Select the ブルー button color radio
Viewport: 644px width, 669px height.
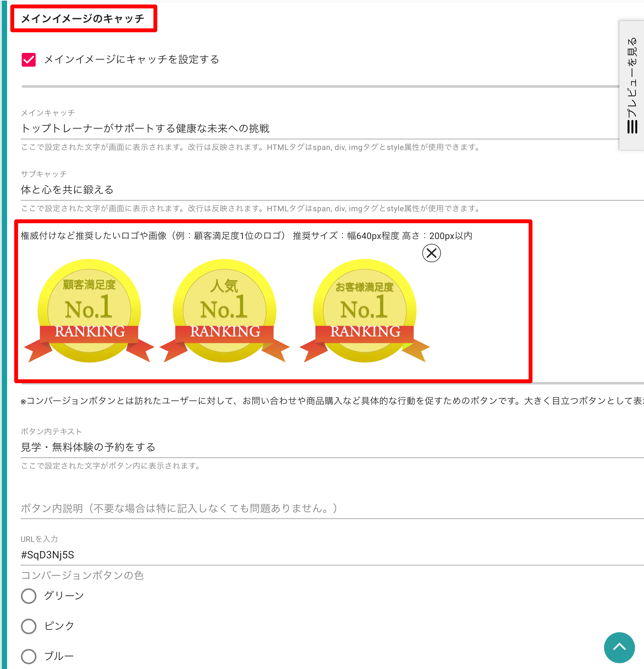click(29, 656)
